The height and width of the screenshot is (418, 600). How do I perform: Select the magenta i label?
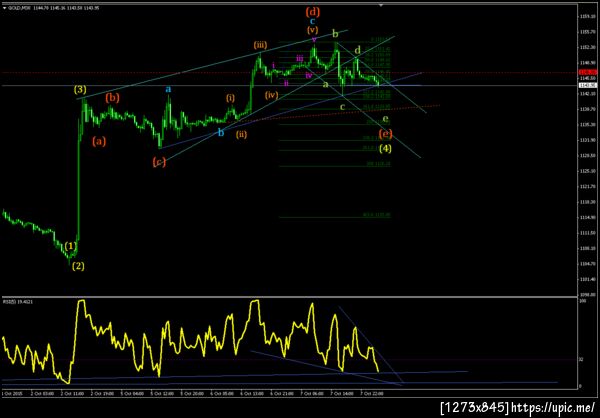(x=273, y=65)
